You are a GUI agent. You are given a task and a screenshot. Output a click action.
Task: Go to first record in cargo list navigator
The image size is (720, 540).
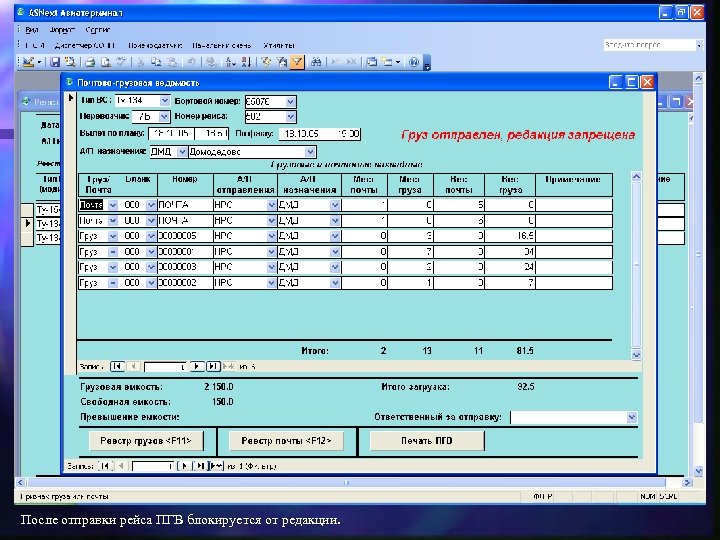point(117,366)
